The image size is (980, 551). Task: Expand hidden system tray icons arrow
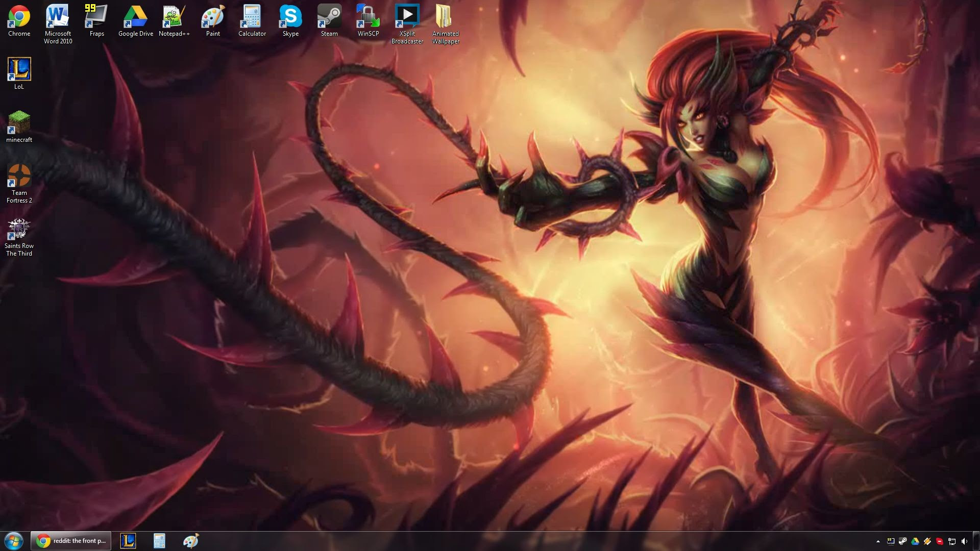(878, 541)
